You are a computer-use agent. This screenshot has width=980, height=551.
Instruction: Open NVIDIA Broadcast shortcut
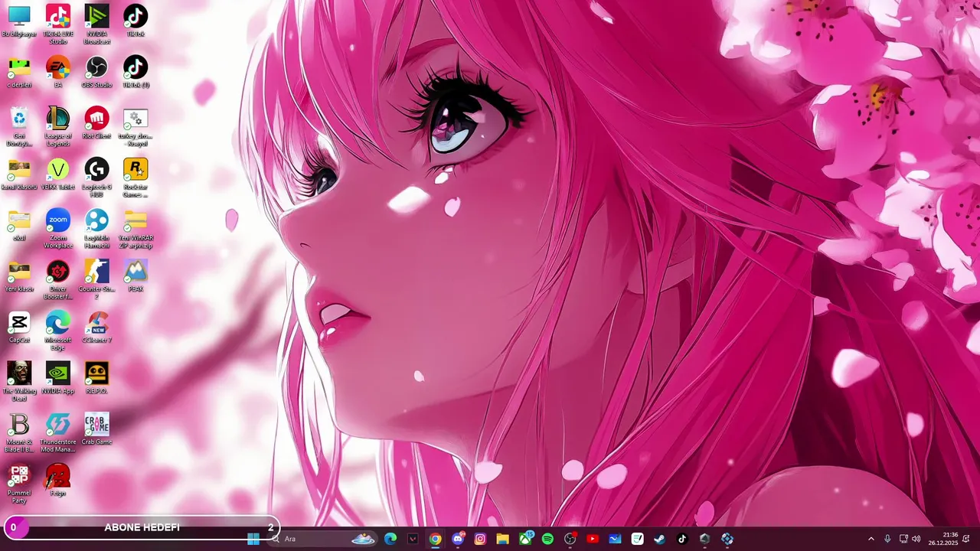click(96, 24)
